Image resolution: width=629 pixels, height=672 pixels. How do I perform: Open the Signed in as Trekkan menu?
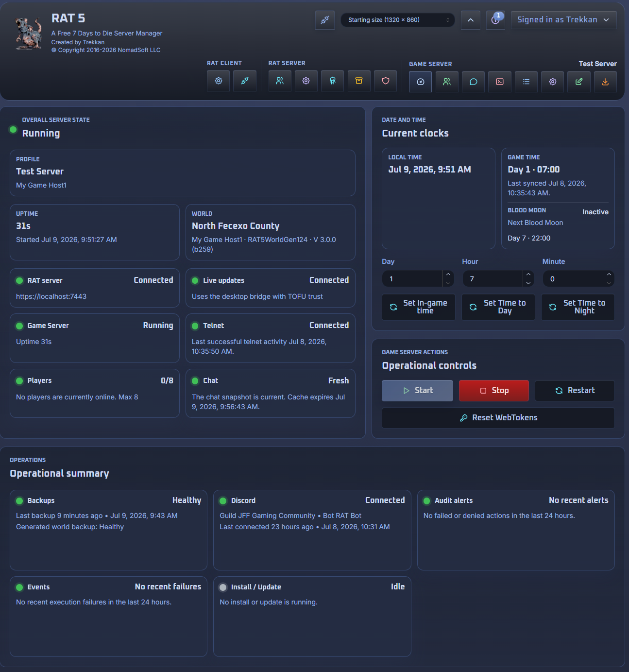563,20
